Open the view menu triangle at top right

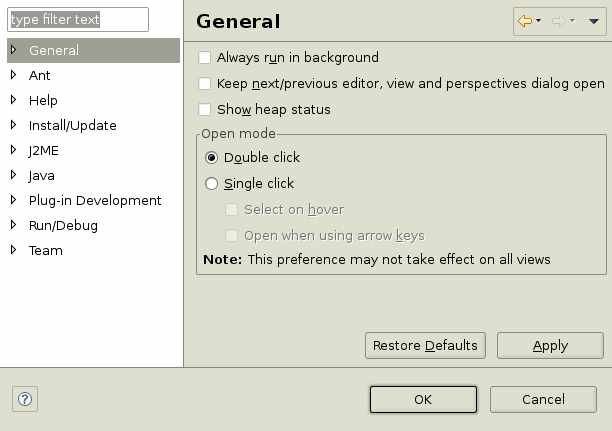(x=594, y=21)
